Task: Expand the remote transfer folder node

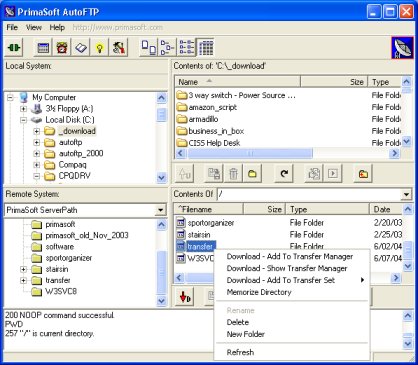Action: point(23,280)
